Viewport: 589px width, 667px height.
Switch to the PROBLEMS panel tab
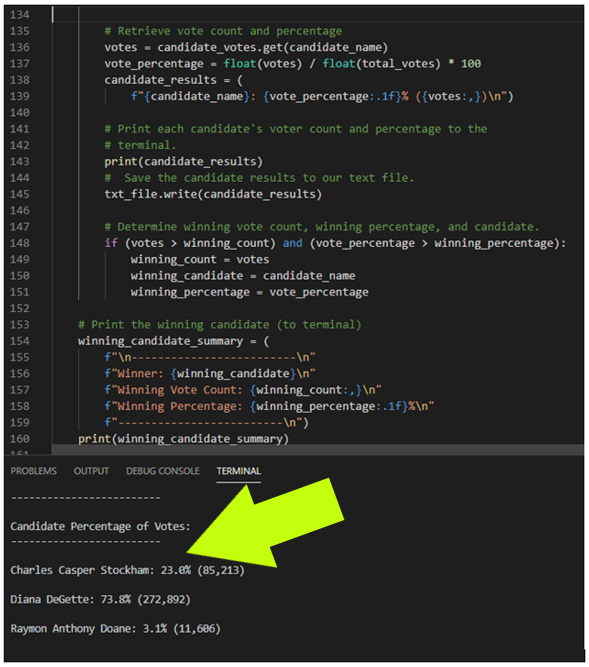(34, 471)
